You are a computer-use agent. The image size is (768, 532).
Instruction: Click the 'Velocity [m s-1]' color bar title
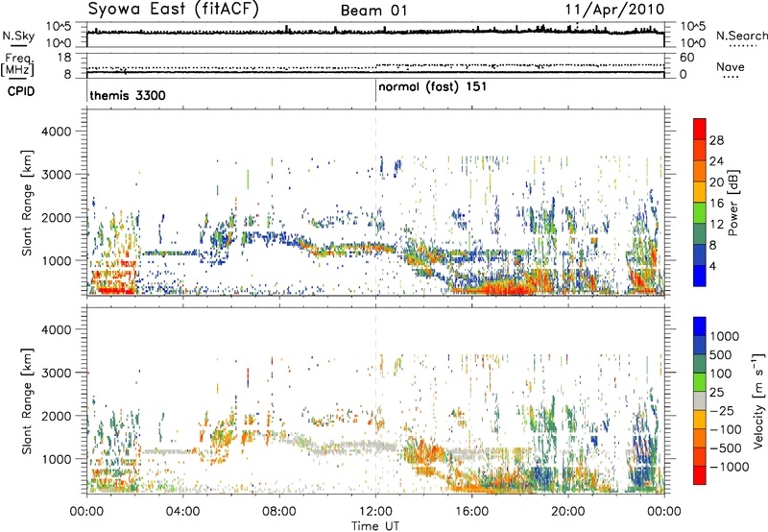758,400
